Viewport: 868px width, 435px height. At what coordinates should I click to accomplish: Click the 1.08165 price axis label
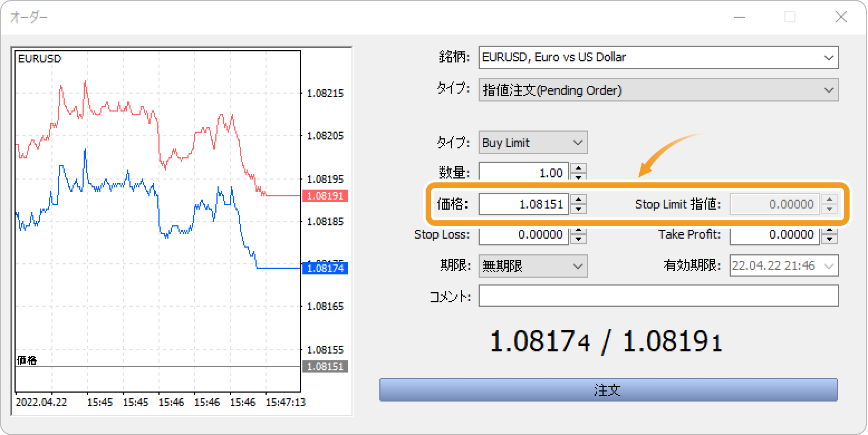(326, 306)
